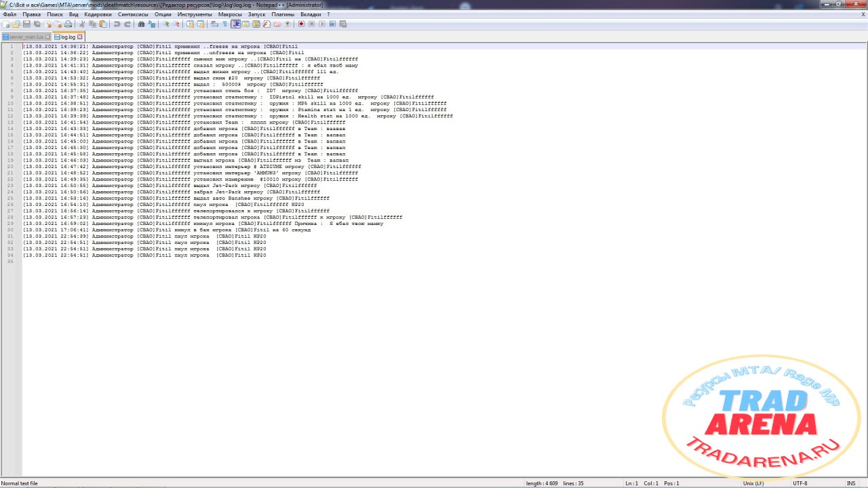This screenshot has width=868, height=488.
Task: Print the document using the printer icon
Action: (68, 24)
